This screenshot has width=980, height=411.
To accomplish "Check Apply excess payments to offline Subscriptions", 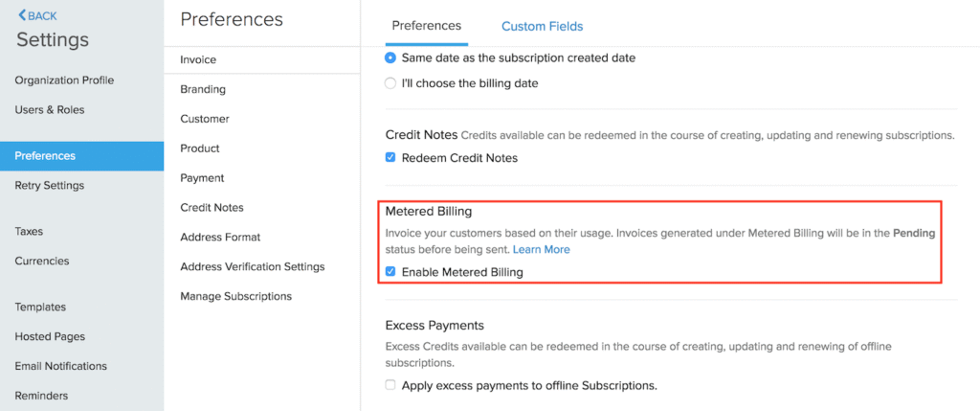I will click(390, 385).
